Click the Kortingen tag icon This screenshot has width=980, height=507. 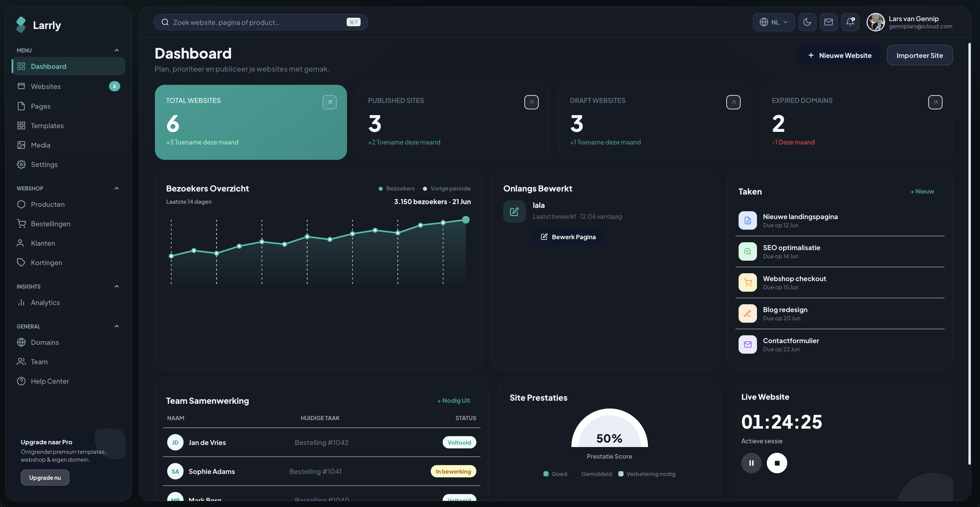(x=21, y=263)
